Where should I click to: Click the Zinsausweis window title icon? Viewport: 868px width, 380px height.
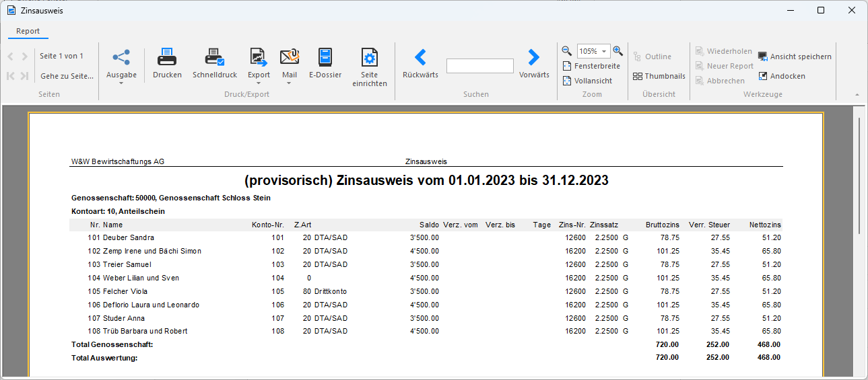coord(11,10)
